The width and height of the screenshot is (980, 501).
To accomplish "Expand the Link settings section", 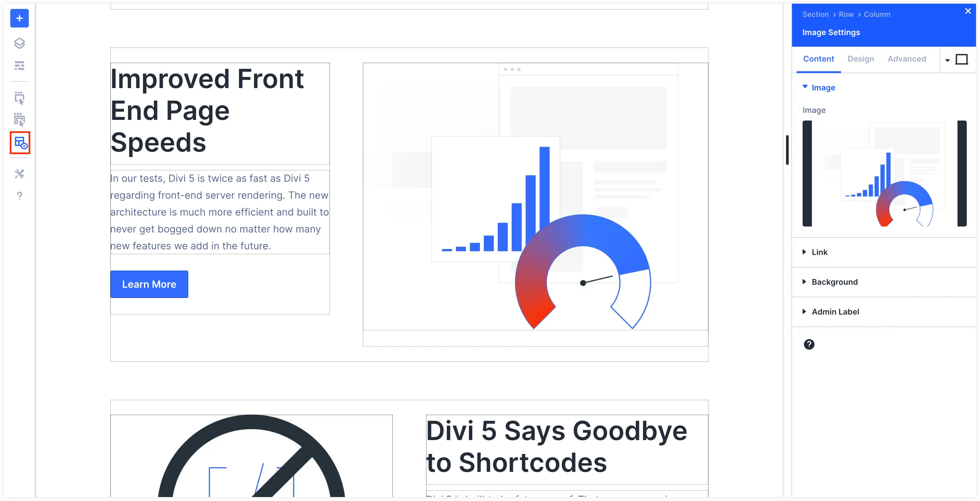I will coord(819,251).
